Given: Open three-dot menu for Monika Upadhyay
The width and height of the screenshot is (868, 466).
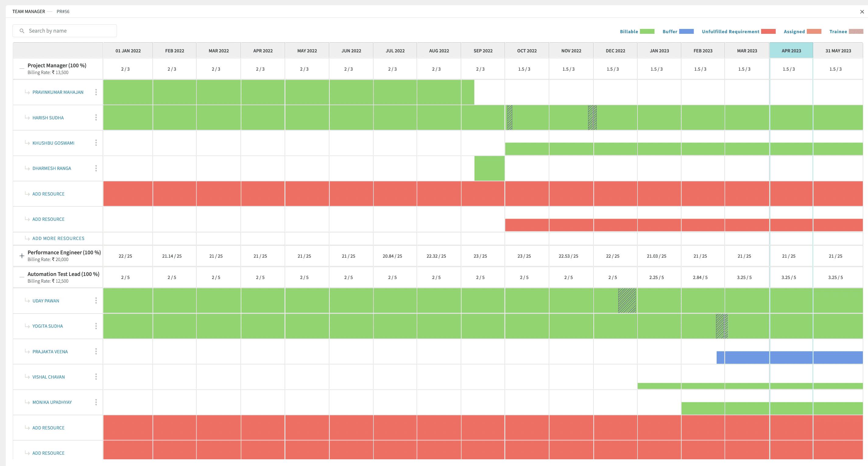Looking at the screenshot, I should pos(96,402).
